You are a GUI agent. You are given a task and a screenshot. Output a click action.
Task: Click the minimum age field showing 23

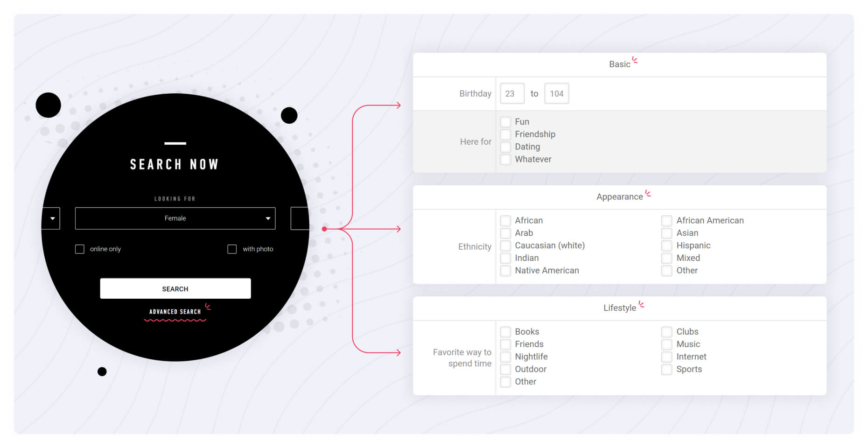pyautogui.click(x=512, y=94)
